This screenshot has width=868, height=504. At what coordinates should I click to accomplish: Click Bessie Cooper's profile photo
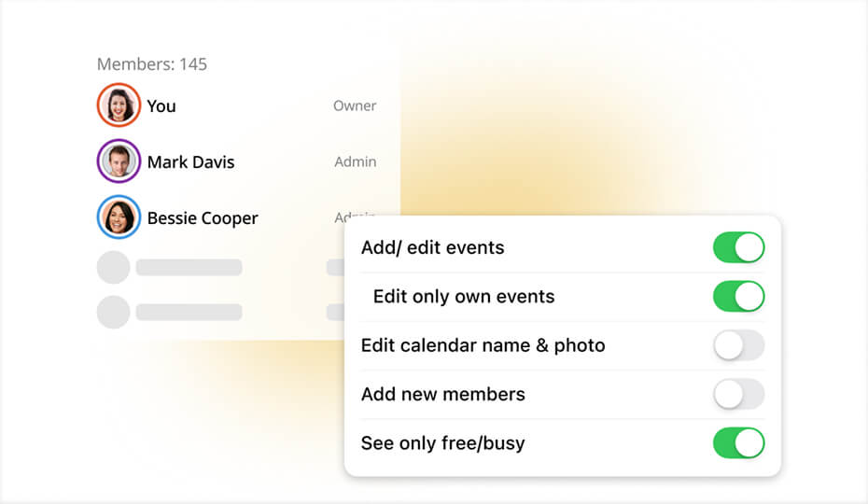119,217
